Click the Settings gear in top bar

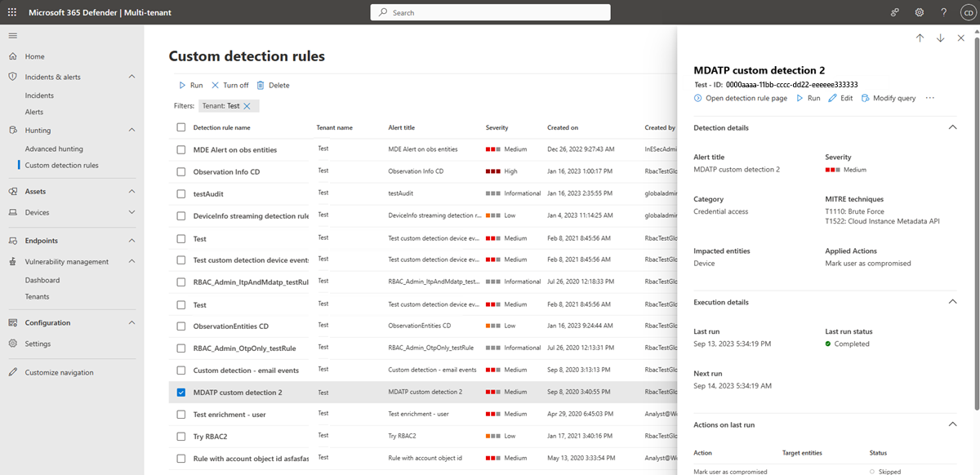click(x=919, y=12)
